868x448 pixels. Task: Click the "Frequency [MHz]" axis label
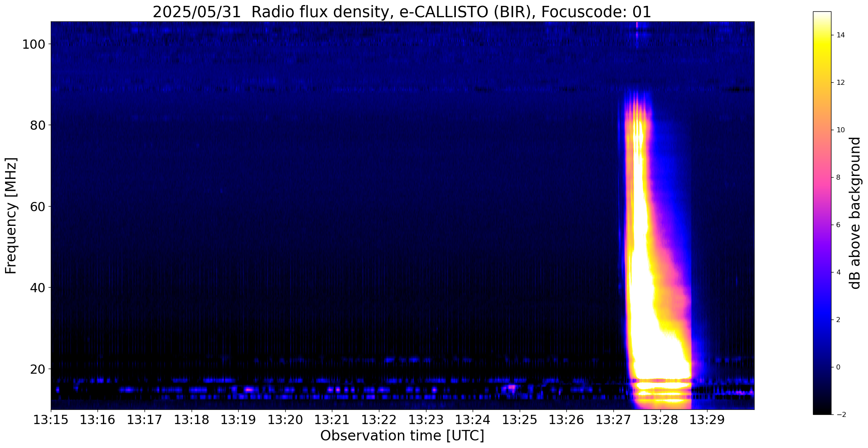tap(11, 215)
